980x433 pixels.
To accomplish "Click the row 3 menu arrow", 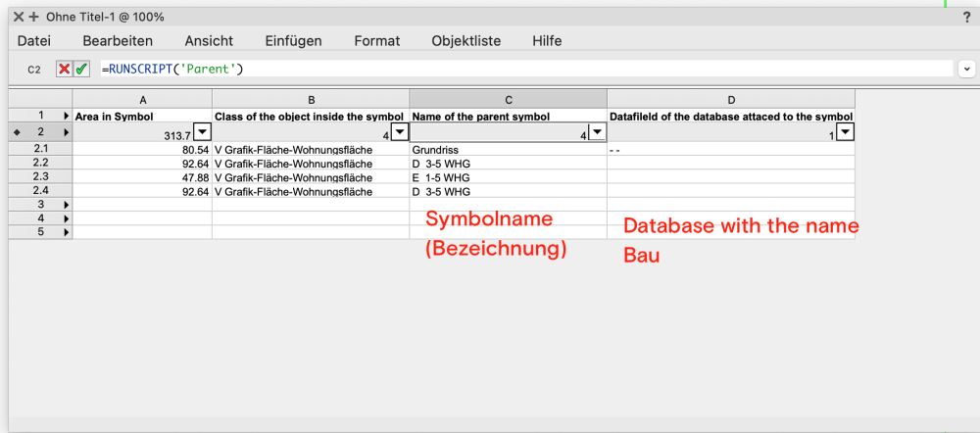I will 67,205.
